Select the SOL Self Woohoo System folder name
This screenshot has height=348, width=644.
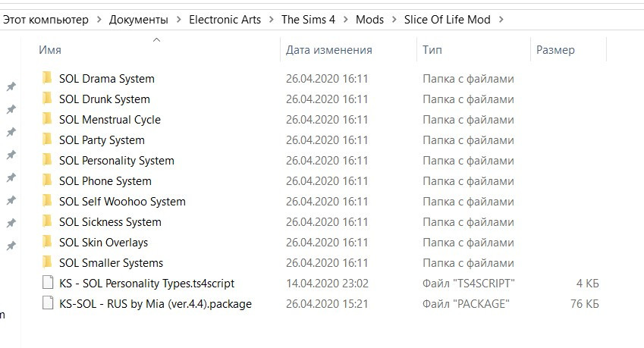[122, 202]
